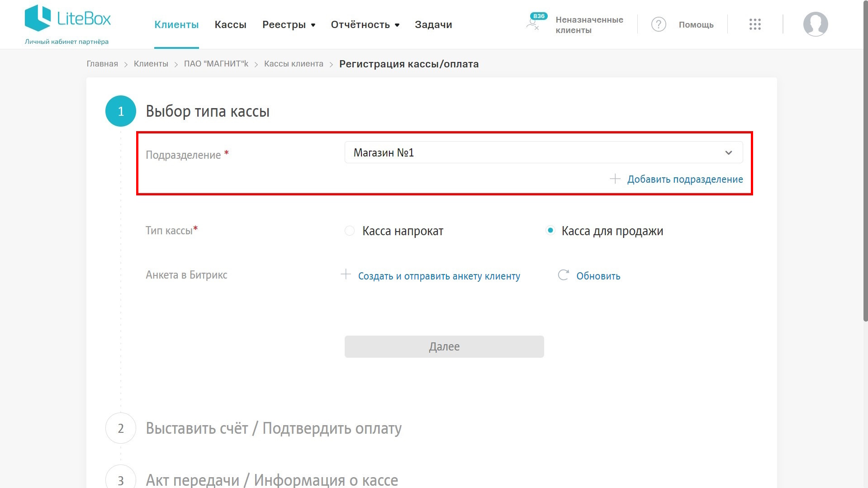Click the Далее button
This screenshot has width=868, height=488.
click(x=444, y=346)
